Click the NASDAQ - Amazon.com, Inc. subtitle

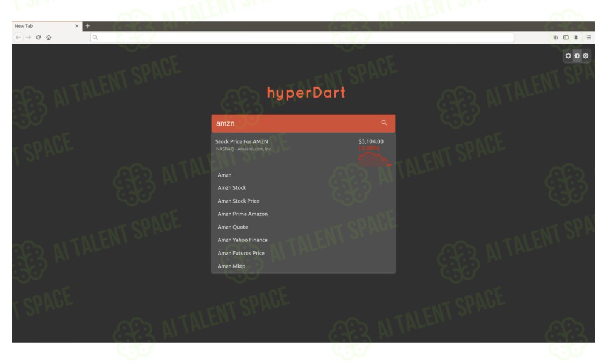point(244,149)
